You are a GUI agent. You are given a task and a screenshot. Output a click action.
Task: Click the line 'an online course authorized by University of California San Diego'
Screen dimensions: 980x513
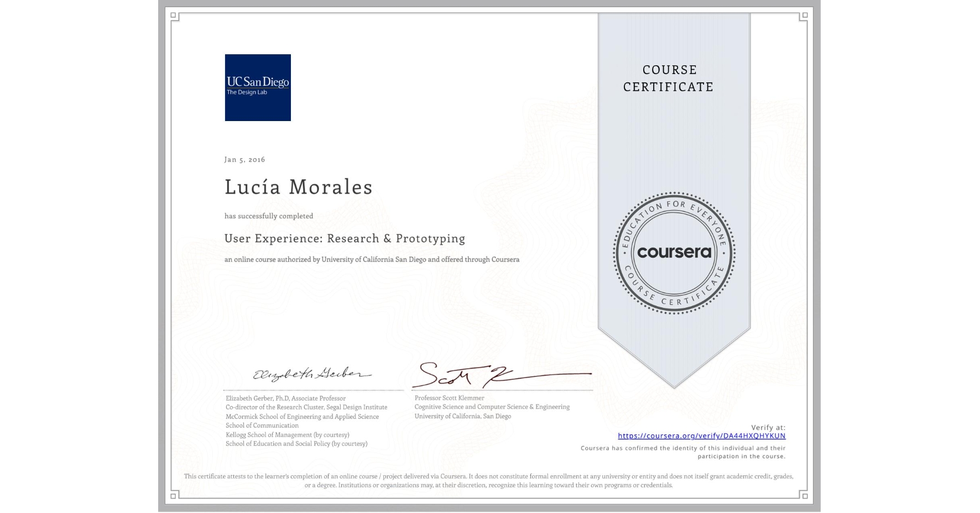tap(372, 259)
